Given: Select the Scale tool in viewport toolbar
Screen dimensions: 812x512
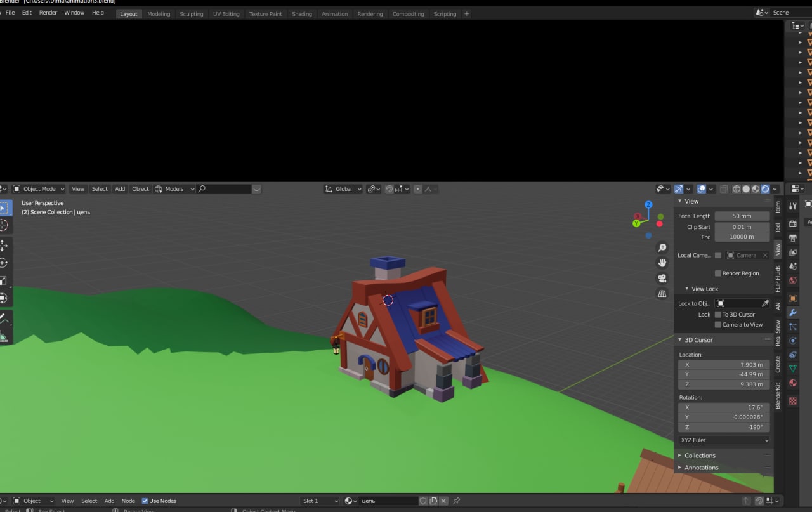Looking at the screenshot, I should coord(3,280).
